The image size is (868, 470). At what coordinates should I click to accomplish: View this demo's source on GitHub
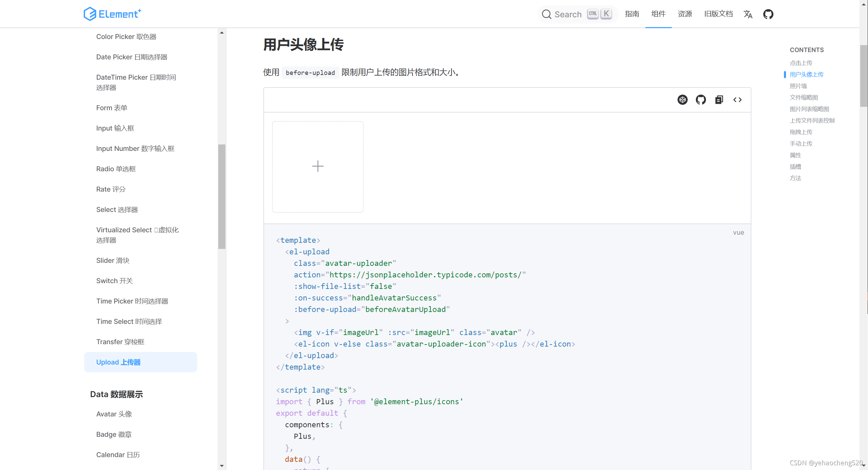701,100
